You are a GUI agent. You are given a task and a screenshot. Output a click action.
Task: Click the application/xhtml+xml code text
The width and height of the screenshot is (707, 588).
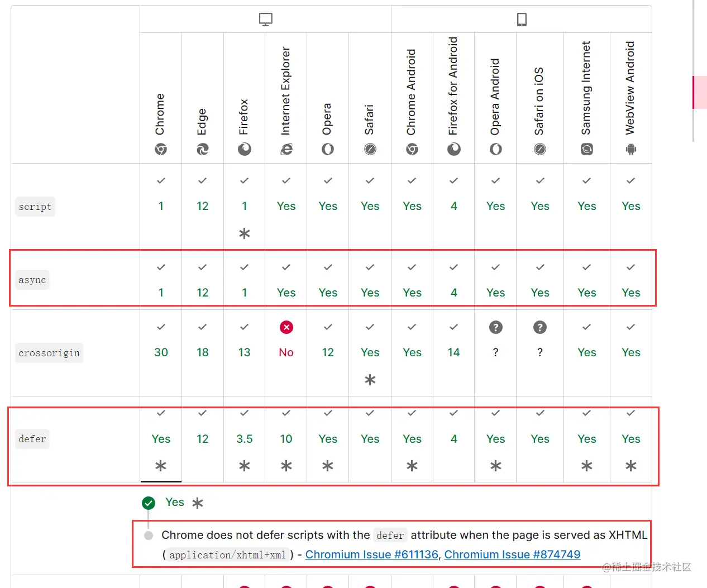(227, 555)
